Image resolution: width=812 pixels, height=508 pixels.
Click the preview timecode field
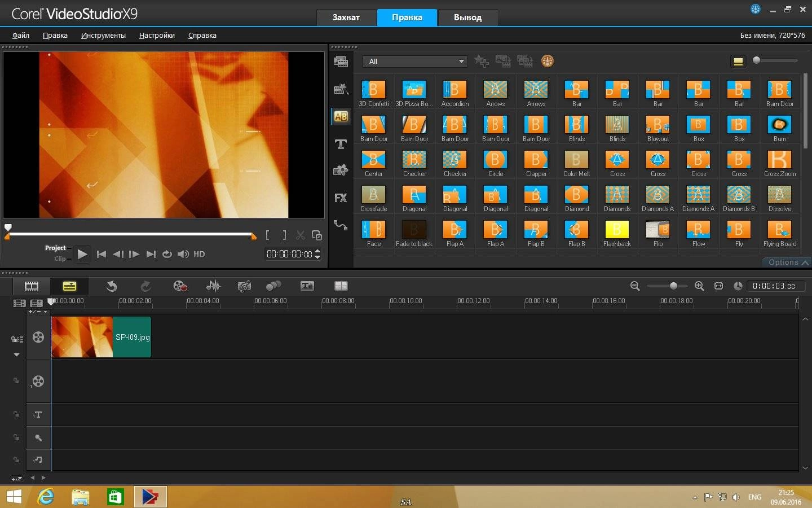point(289,254)
